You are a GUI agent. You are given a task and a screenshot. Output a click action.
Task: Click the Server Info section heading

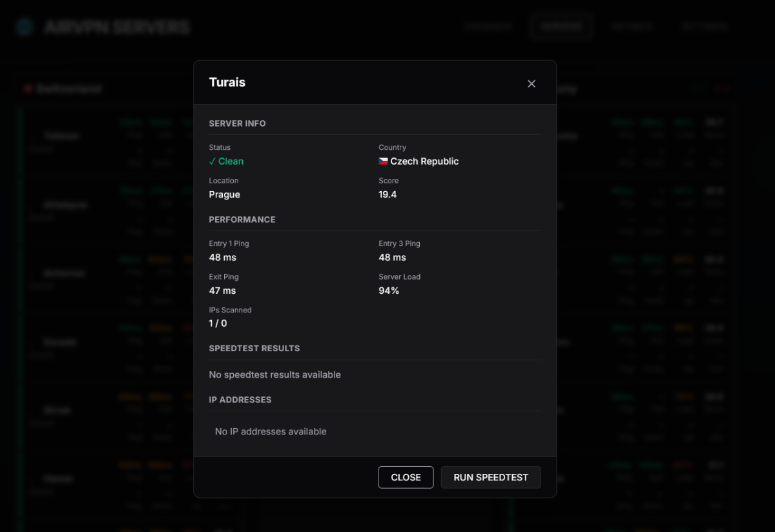(237, 123)
